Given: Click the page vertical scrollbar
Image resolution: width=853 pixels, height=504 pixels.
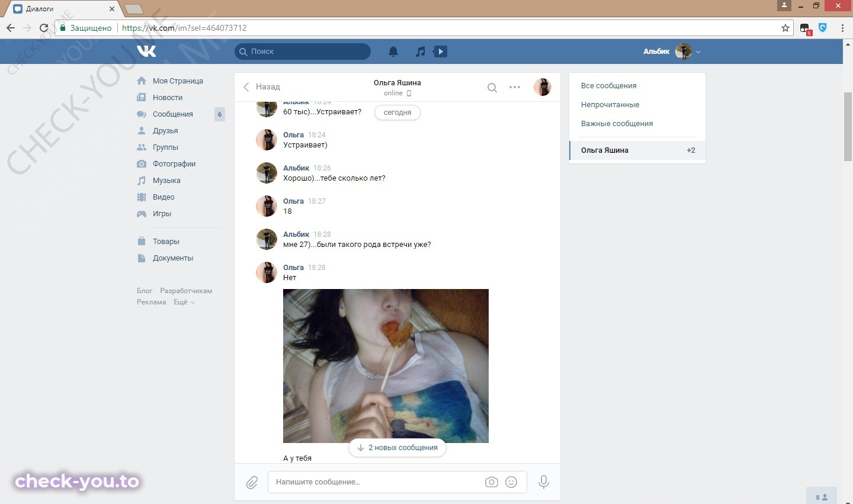Looking at the screenshot, I should [848, 127].
